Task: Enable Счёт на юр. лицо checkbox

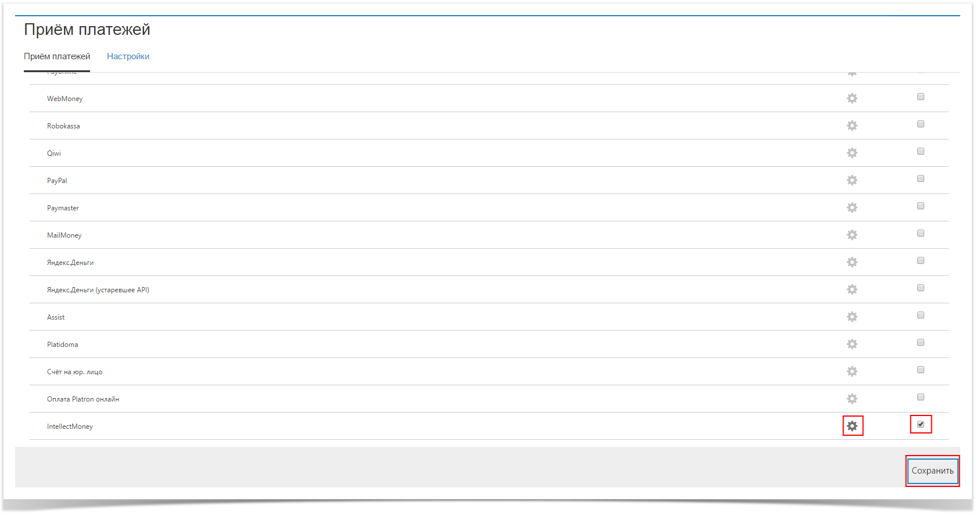Action: point(921,370)
